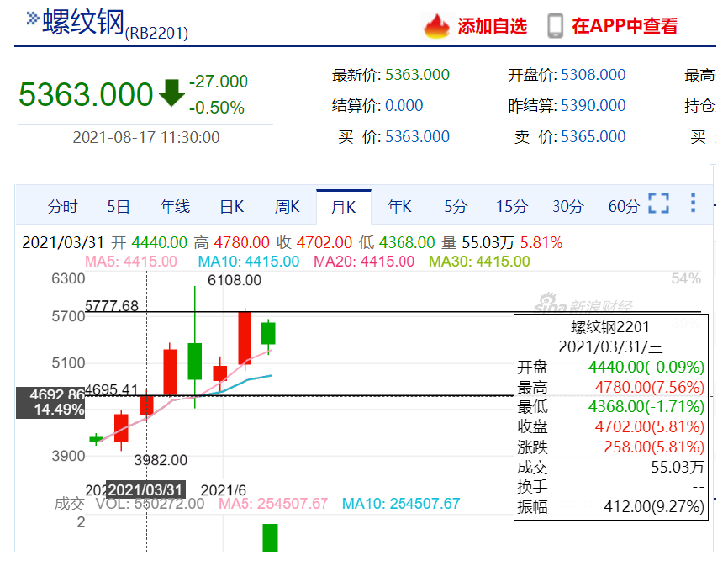Click the 螺纹钢 title heading
This screenshot has width=728, height=566.
point(83,22)
